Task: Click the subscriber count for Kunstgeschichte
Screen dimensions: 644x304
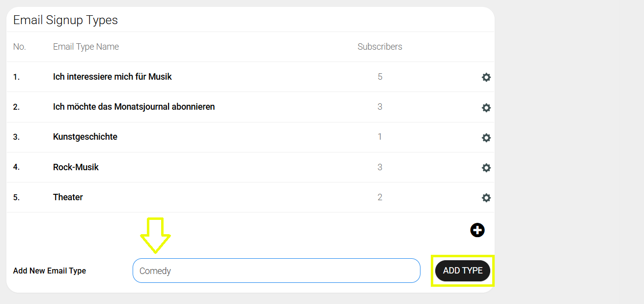Action: (x=380, y=137)
